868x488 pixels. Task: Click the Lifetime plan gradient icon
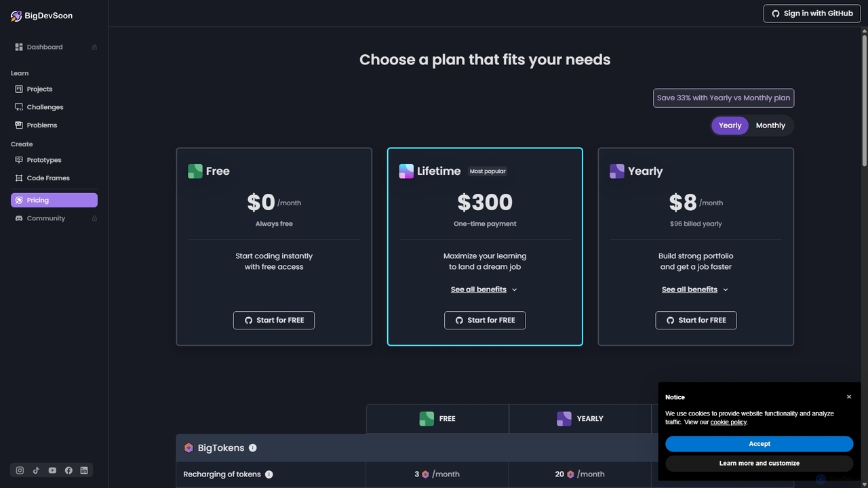(406, 171)
